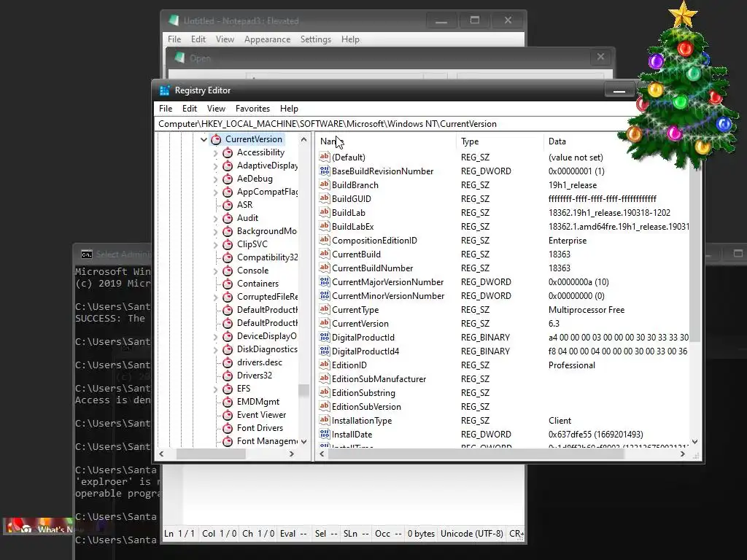This screenshot has width=747, height=560.
Task: Select the CurrentVersion value name in list
Action: (360, 323)
